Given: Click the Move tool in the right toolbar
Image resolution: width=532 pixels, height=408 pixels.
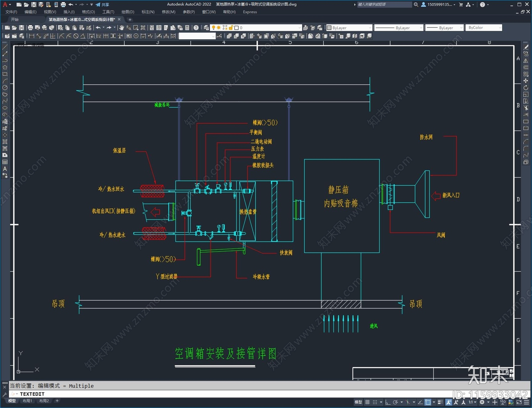Looking at the screenshot, I should pos(526,81).
